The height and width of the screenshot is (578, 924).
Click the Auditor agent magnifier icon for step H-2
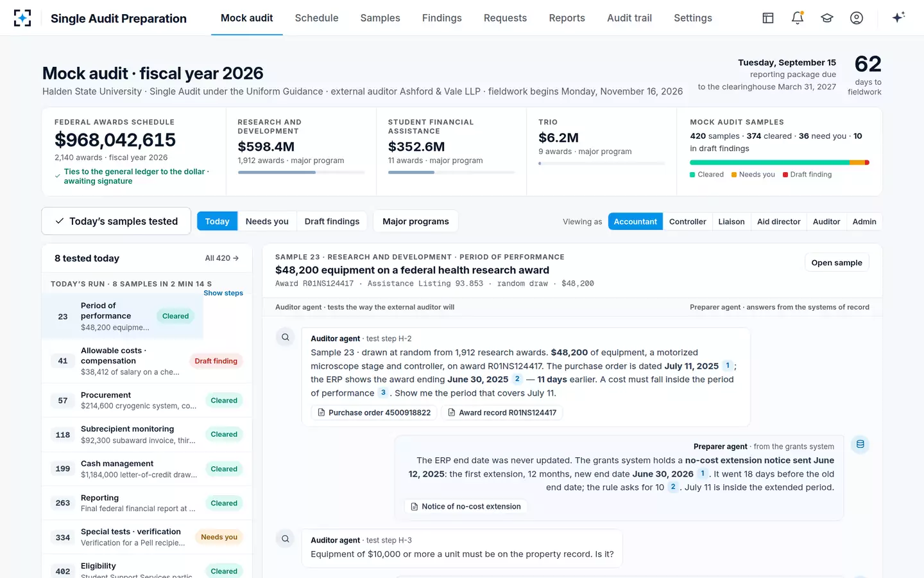(286, 337)
